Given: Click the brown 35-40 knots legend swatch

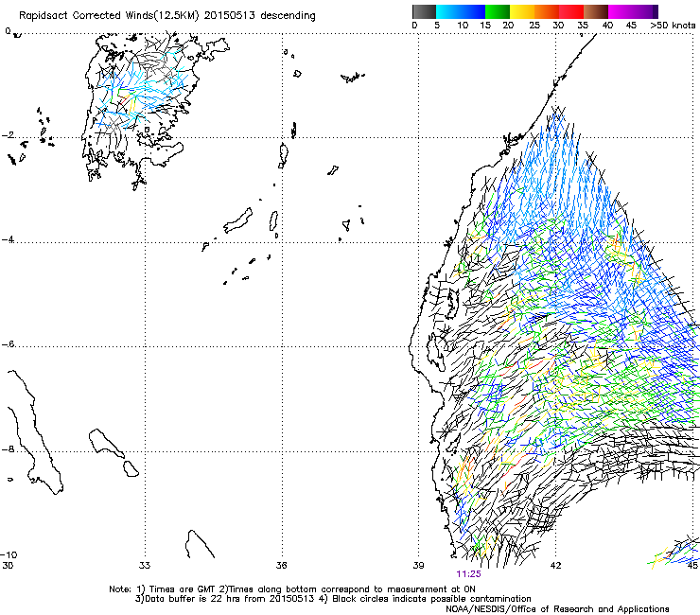Looking at the screenshot, I should tap(596, 11).
